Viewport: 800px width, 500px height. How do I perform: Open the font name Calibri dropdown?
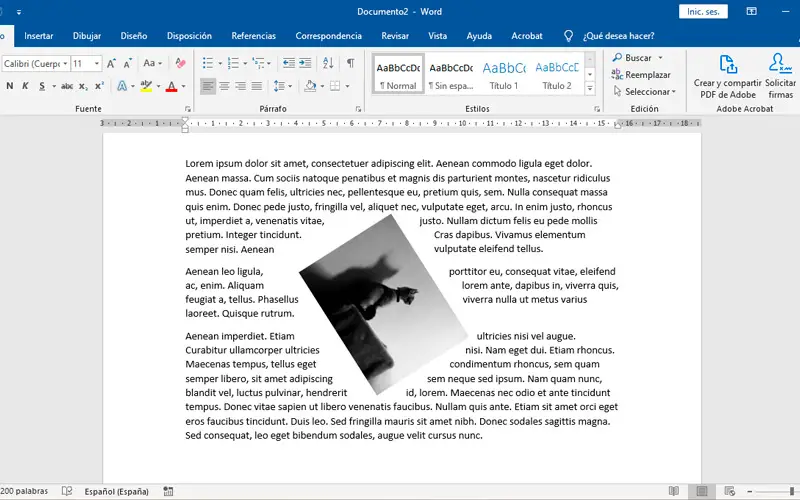(64, 63)
